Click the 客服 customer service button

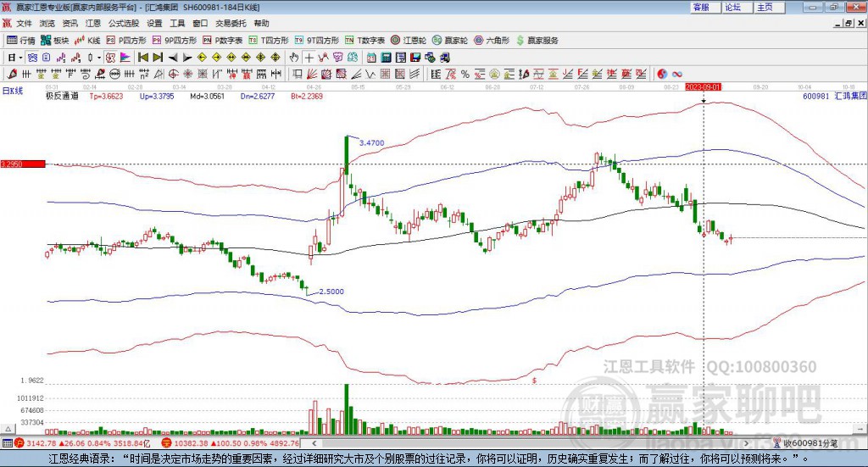(x=705, y=7)
